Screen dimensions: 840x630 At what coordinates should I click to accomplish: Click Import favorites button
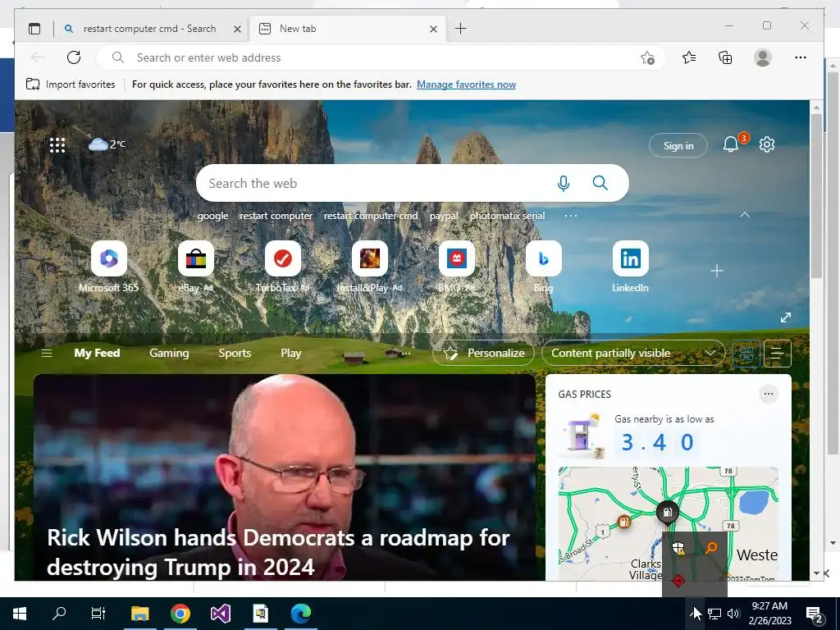tap(71, 84)
